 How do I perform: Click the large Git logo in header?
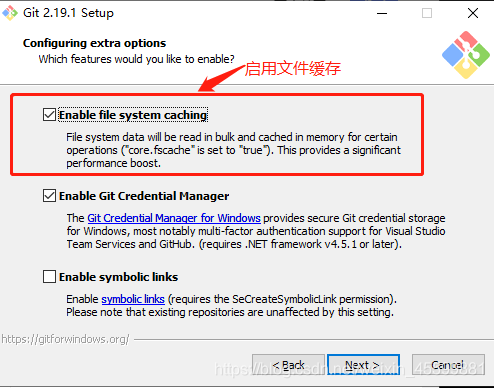point(466,55)
